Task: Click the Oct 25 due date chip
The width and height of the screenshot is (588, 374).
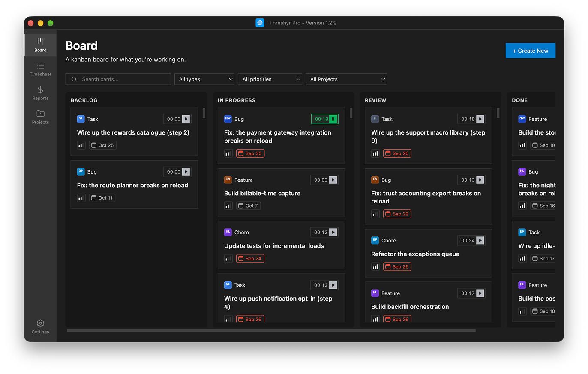Action: pyautogui.click(x=103, y=145)
